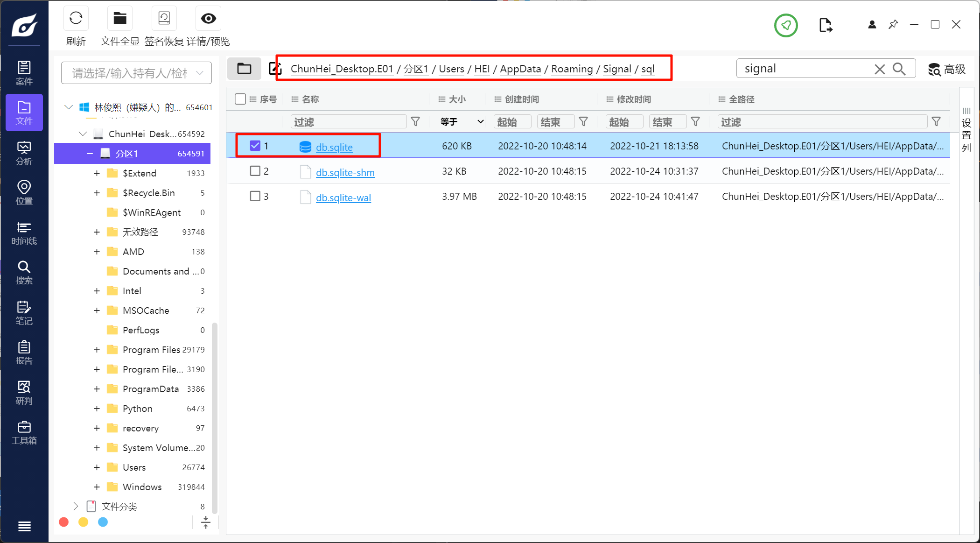
Task: Click the 高级 advanced search button
Action: pos(947,69)
